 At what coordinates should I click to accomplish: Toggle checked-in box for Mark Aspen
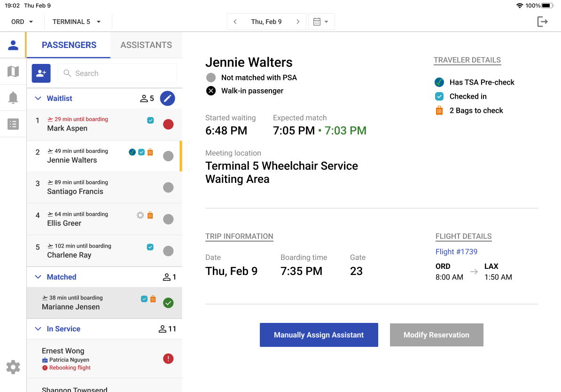pyautogui.click(x=151, y=120)
